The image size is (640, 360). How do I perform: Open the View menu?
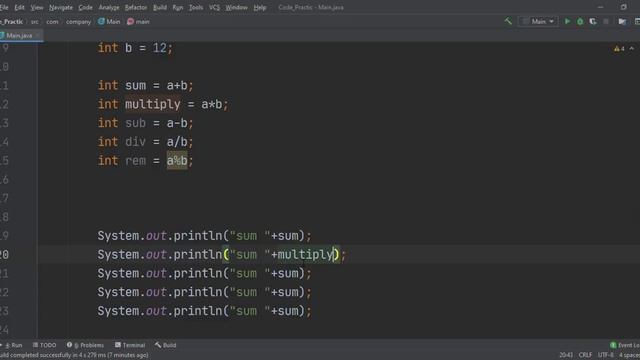[x=37, y=7]
